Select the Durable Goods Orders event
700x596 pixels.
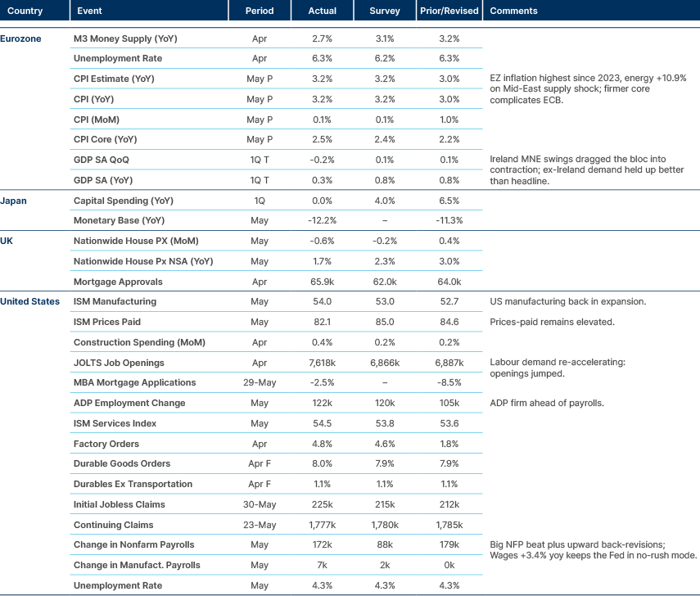coord(122,463)
